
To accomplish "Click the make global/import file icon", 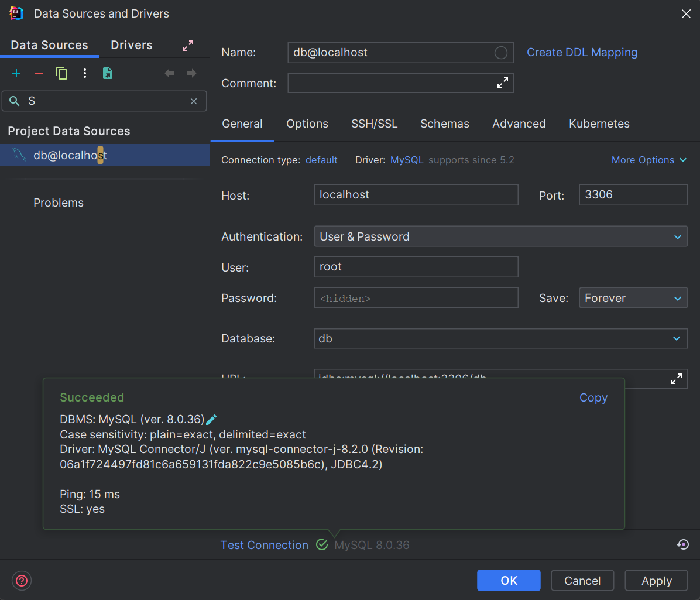I will coord(108,73).
